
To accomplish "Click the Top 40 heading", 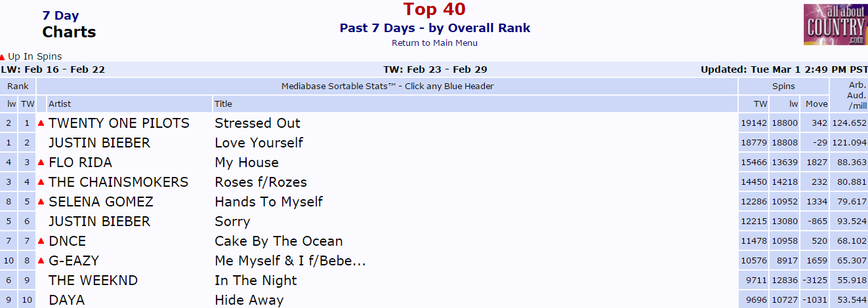I will 434,9.
